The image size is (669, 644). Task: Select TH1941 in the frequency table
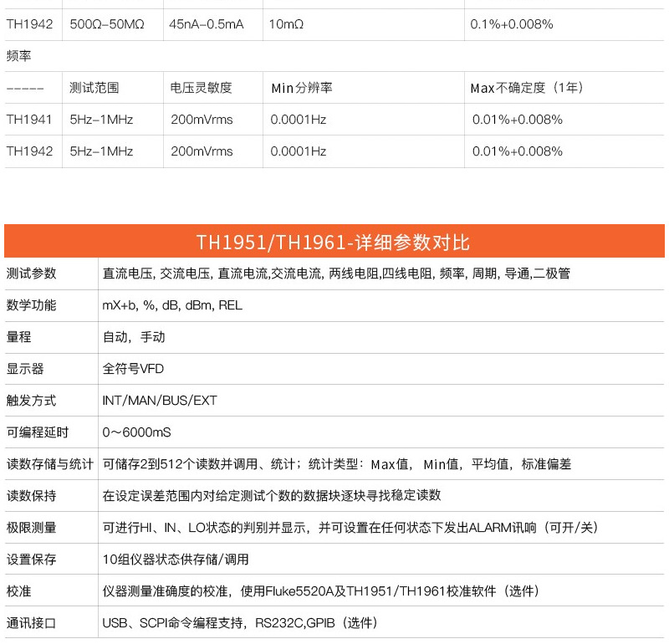point(29,120)
